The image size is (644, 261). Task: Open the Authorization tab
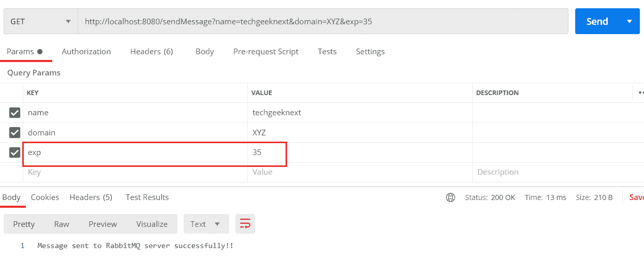(86, 52)
